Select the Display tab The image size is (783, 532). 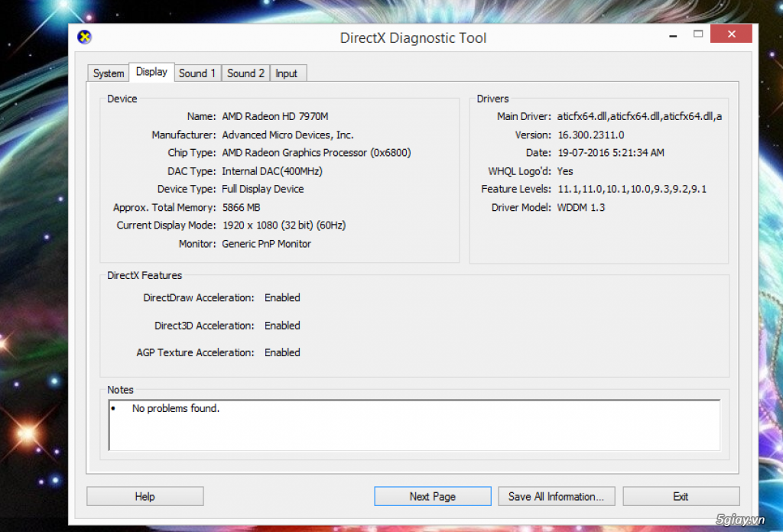tap(151, 72)
